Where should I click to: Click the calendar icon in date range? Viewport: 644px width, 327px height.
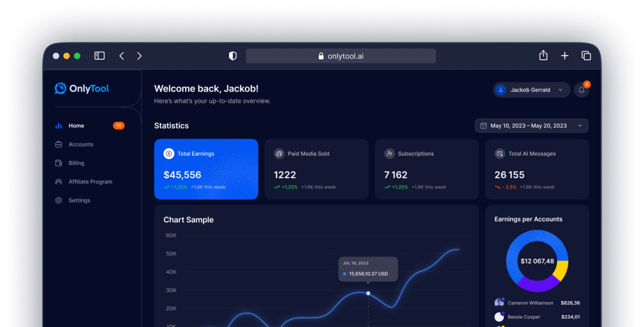pyautogui.click(x=483, y=126)
